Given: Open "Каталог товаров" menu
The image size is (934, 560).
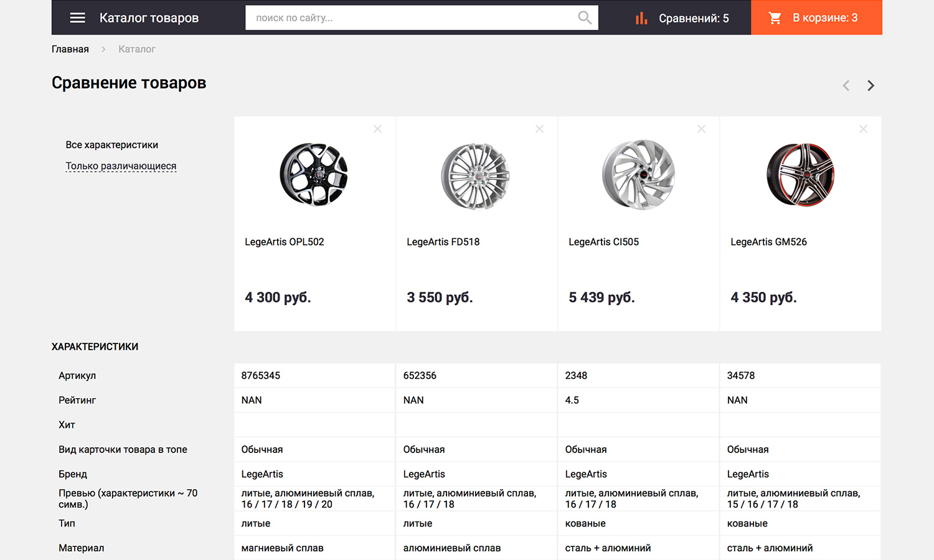Looking at the screenshot, I should 149,18.
